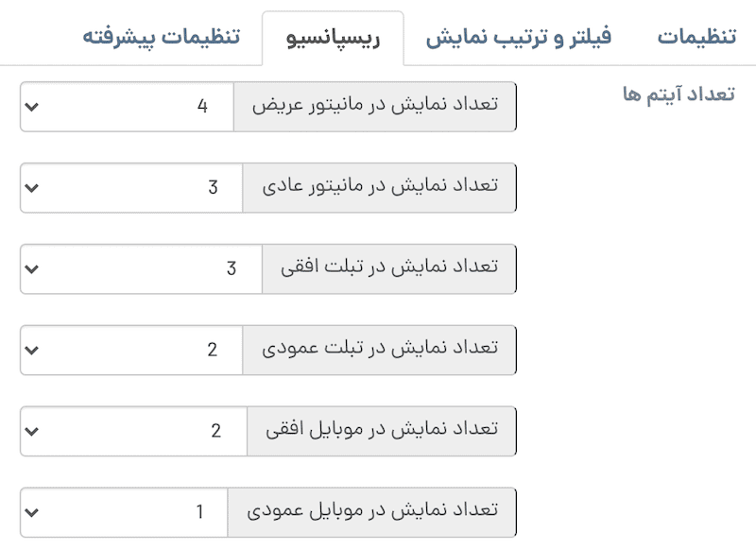The height and width of the screenshot is (550, 756).
Task: Click the تعداد نمایش در موبایل عمودی label
Action: point(372,512)
